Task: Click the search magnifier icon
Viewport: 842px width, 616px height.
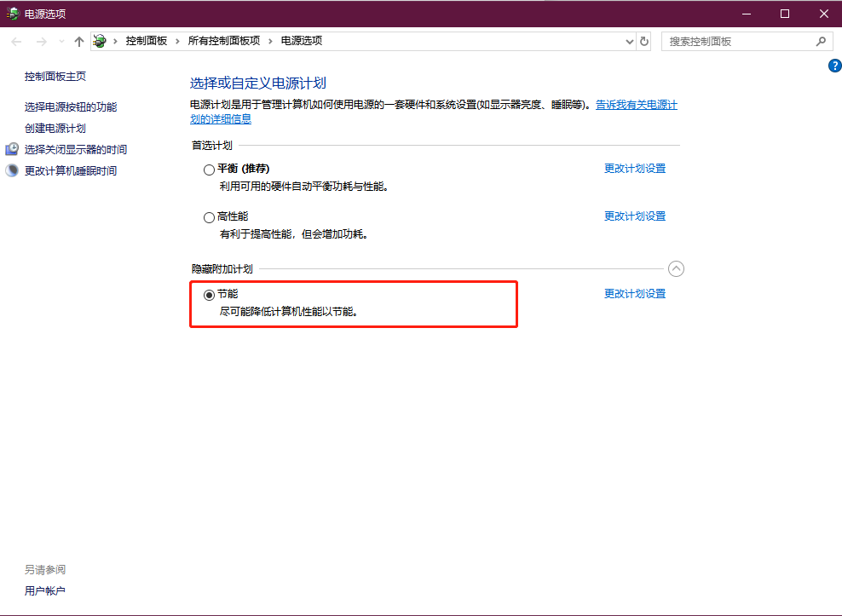Action: [x=821, y=41]
